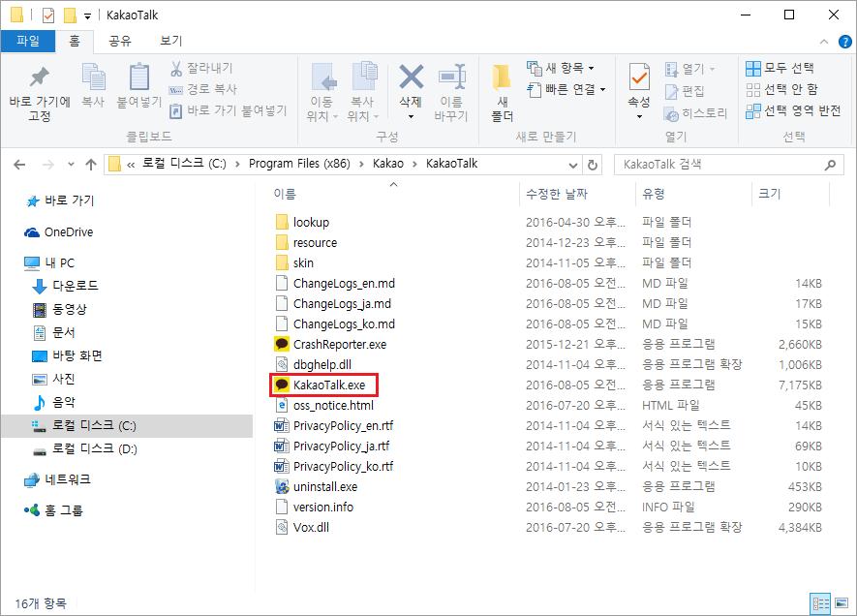Select OneDrive in the navigation pane
This screenshot has height=616, width=857.
pyautogui.click(x=58, y=232)
